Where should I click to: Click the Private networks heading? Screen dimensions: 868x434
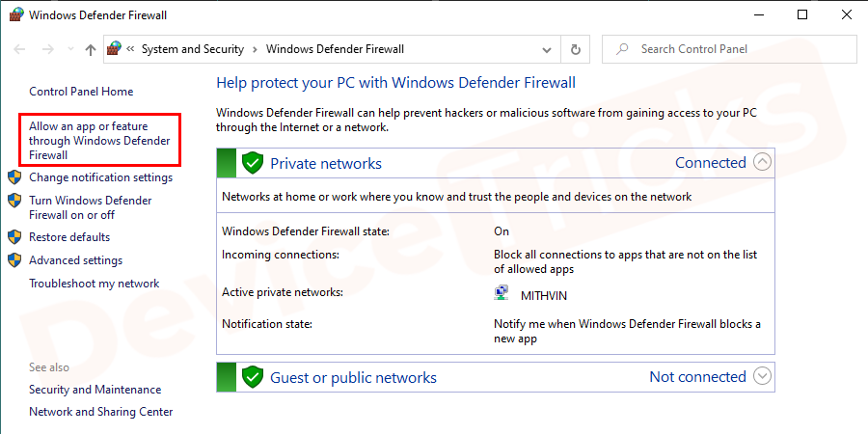(326, 163)
